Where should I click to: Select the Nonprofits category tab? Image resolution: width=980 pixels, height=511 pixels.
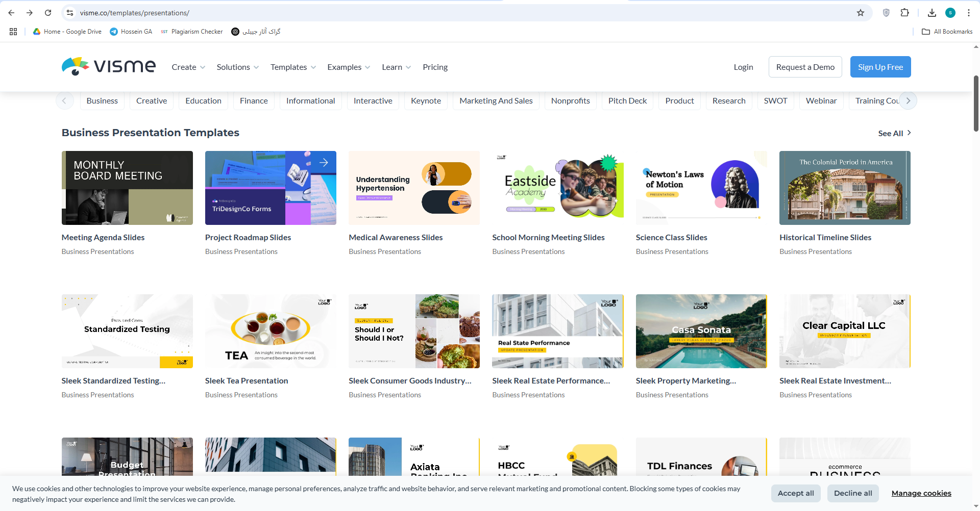(x=570, y=101)
